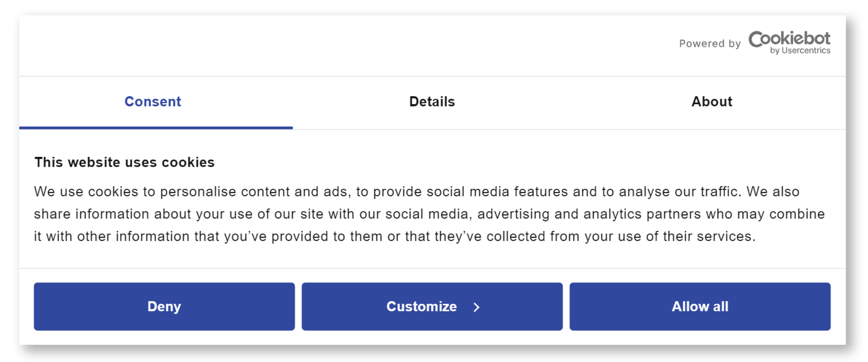Click the Allow all button
The width and height of the screenshot is (868, 362).
point(700,306)
